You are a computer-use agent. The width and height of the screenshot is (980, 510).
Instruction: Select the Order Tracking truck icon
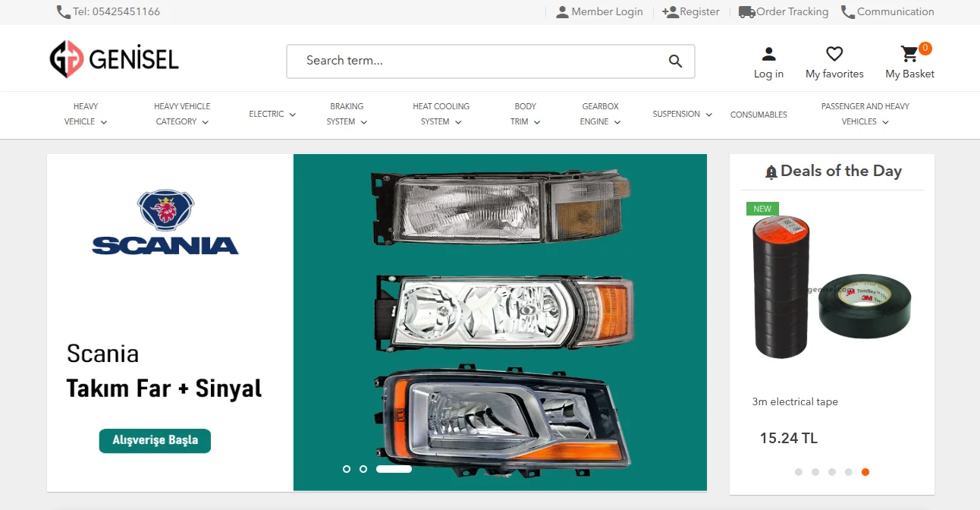(x=746, y=11)
